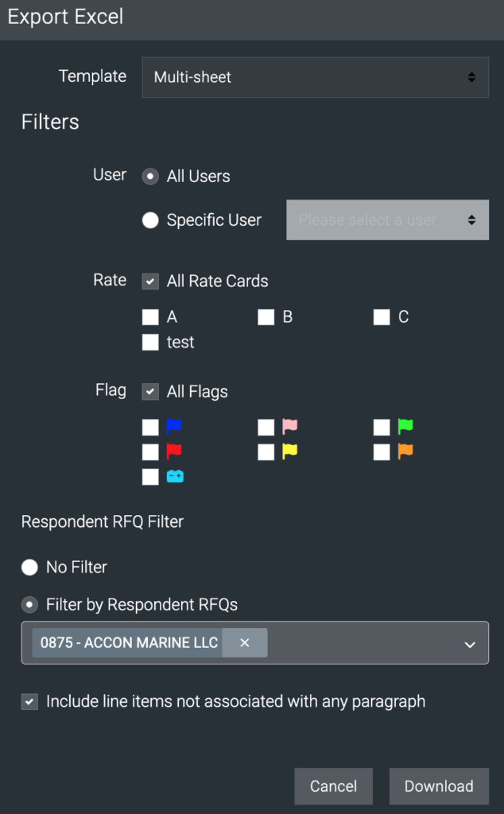Select the Specific User radio option
504x814 pixels.
(x=150, y=220)
